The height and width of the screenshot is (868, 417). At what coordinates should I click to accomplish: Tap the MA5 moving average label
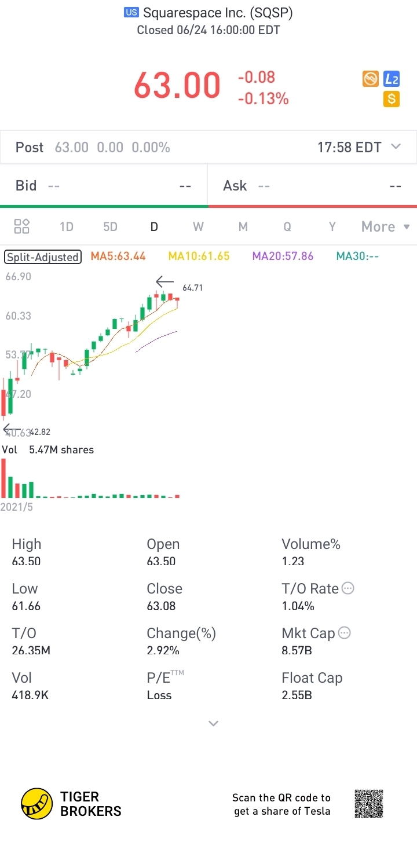pos(118,257)
